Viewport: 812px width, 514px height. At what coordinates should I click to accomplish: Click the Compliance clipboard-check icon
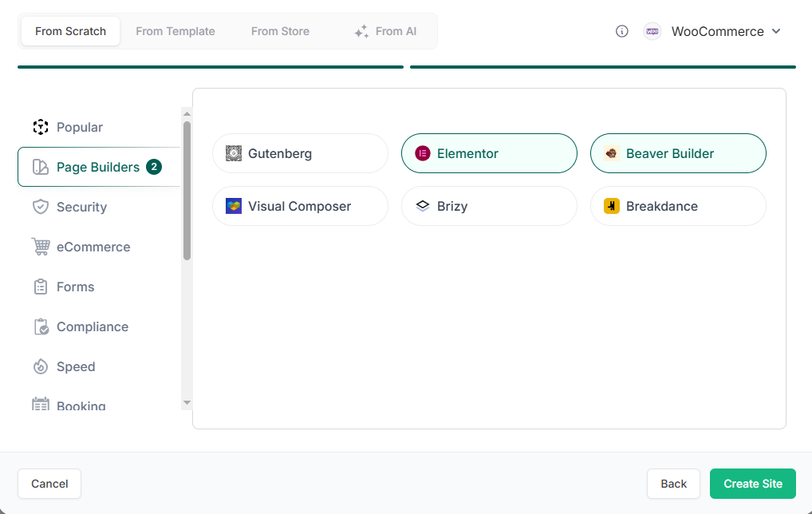click(41, 326)
